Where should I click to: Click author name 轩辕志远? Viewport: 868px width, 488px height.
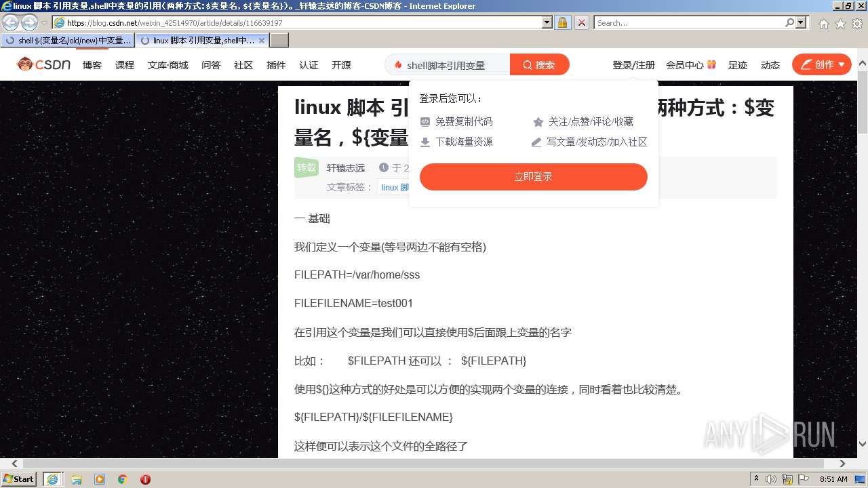point(346,168)
